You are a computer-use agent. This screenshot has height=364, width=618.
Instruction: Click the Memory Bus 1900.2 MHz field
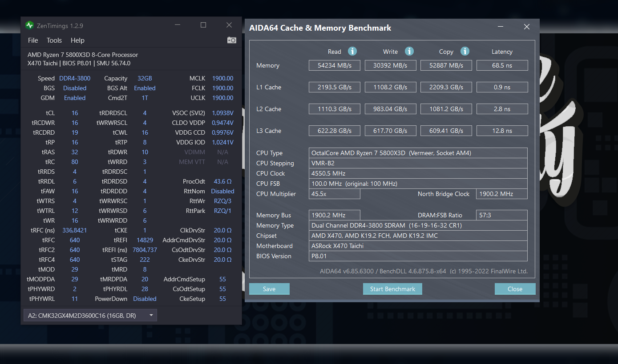[x=335, y=215]
